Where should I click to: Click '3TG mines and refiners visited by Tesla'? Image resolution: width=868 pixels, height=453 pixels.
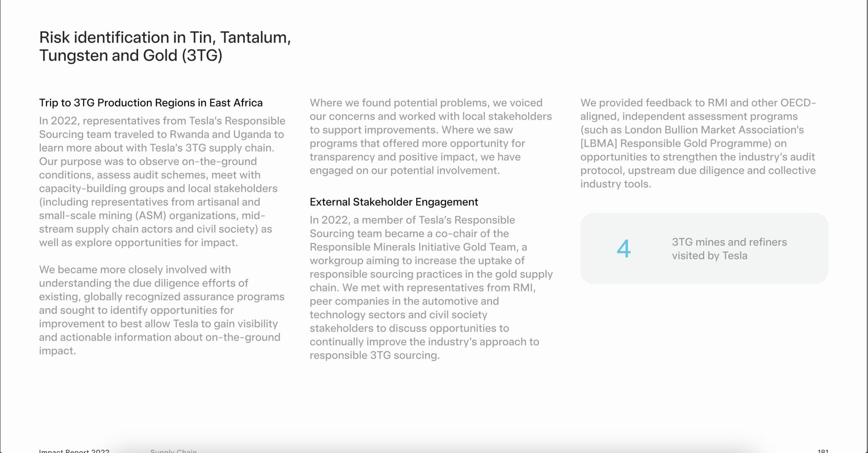click(x=729, y=249)
